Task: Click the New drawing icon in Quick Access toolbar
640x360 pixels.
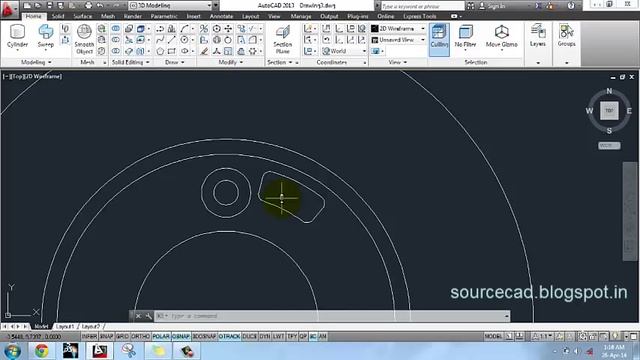Action: point(27,6)
